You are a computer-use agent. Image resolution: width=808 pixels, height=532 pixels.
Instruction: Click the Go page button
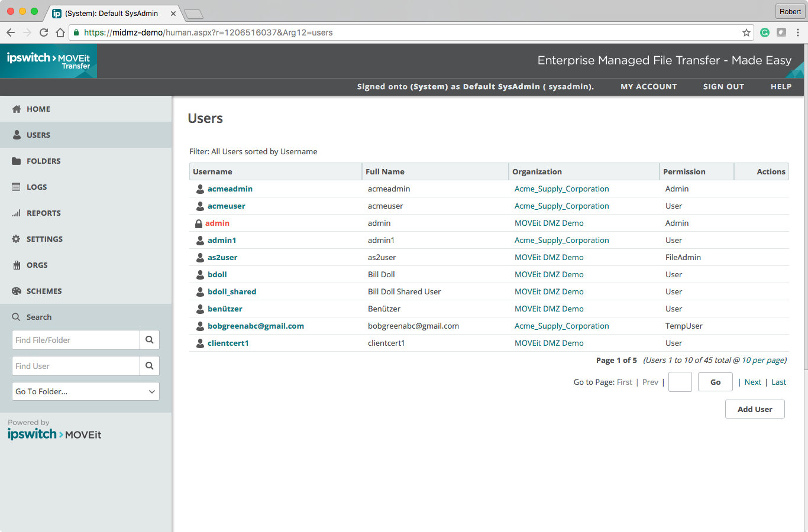pos(715,382)
